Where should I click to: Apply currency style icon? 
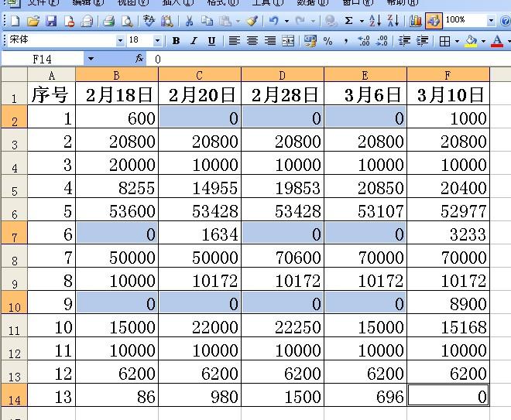[x=310, y=41]
